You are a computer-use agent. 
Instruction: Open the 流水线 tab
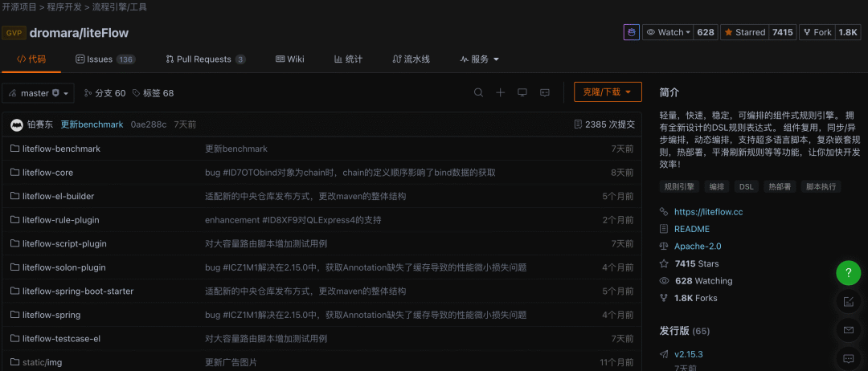(411, 59)
